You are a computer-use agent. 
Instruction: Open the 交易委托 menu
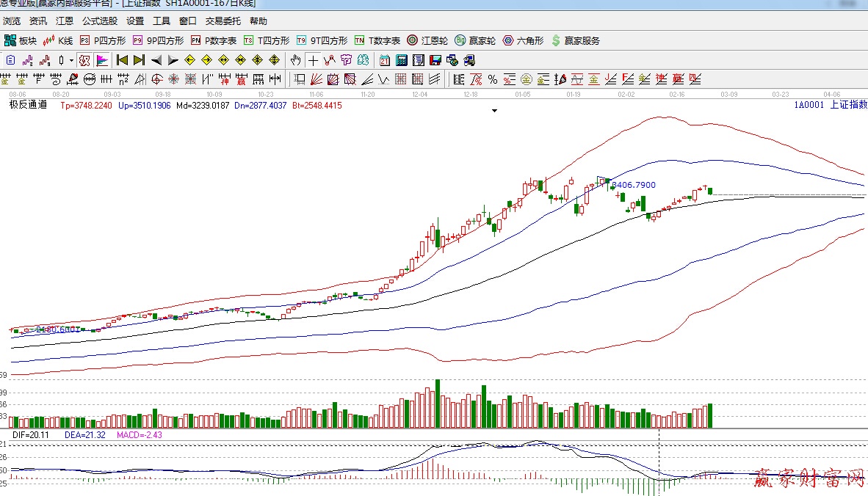pos(223,21)
